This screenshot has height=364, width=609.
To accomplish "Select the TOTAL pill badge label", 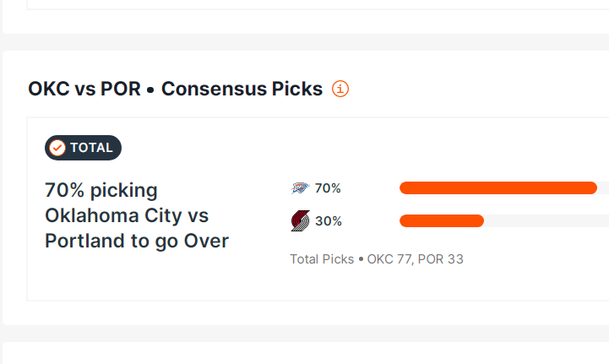I will (x=83, y=148).
